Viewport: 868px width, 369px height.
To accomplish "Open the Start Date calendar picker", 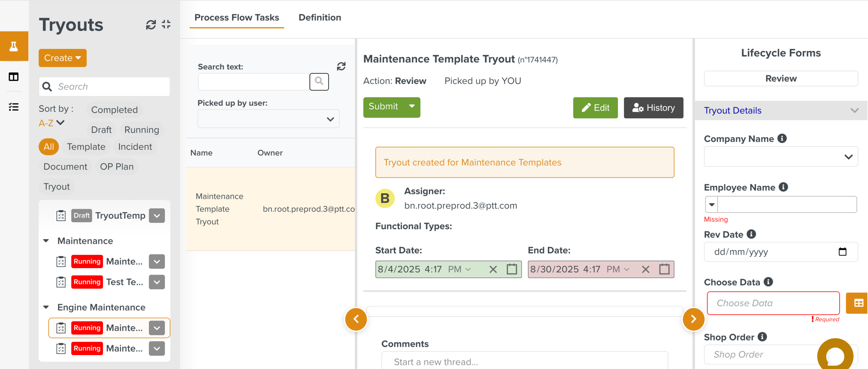I will [511, 269].
